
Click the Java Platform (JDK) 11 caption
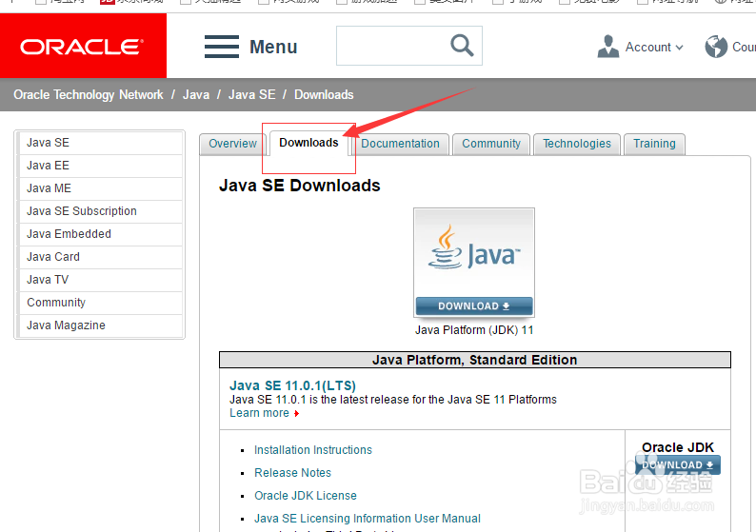click(x=474, y=330)
